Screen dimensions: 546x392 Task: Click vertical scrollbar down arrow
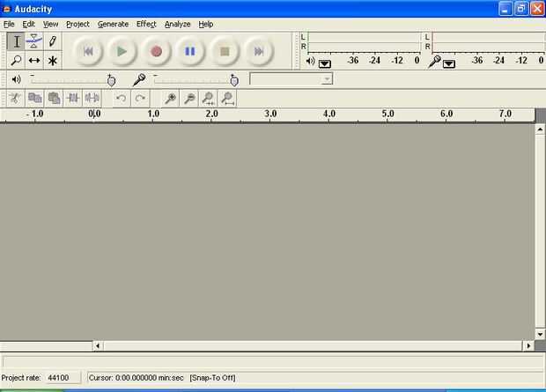coord(540,335)
